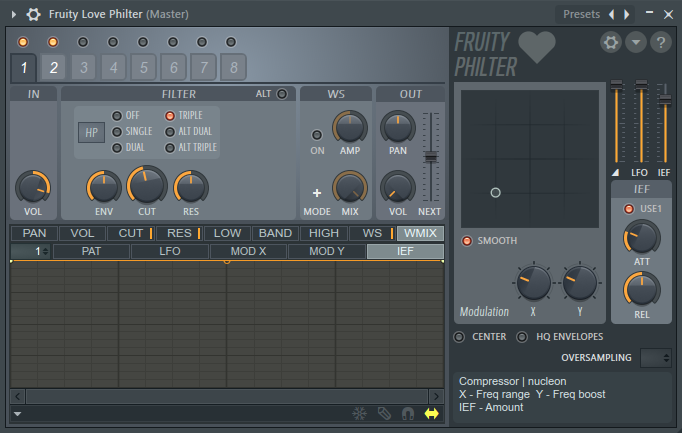
Task: Click the NEXT send slider handle
Action: [x=431, y=157]
